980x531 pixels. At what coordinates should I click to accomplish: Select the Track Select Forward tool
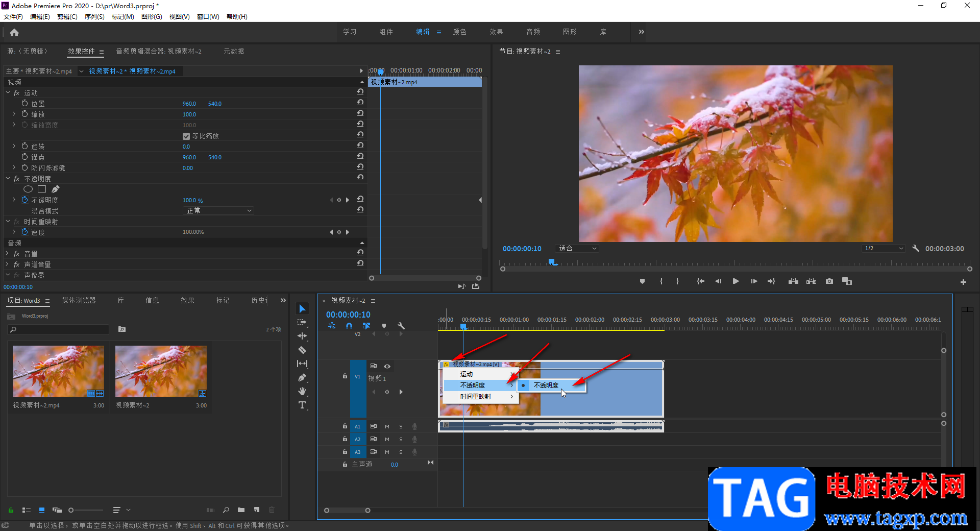[x=302, y=322]
